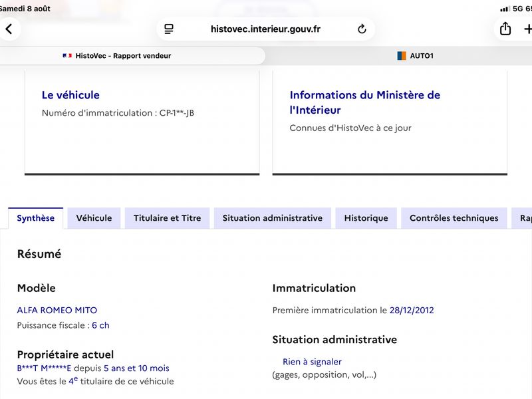Click the 4e titulaire de ce véhicule line
Screen dimensions: 532x399
coord(95,381)
